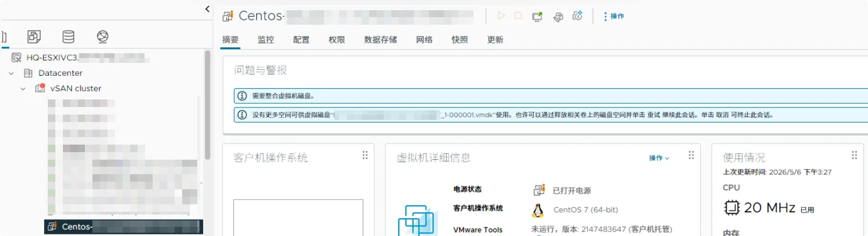868x236 pixels.
Task: Select Datacenter in inventory tree
Action: click(x=60, y=73)
